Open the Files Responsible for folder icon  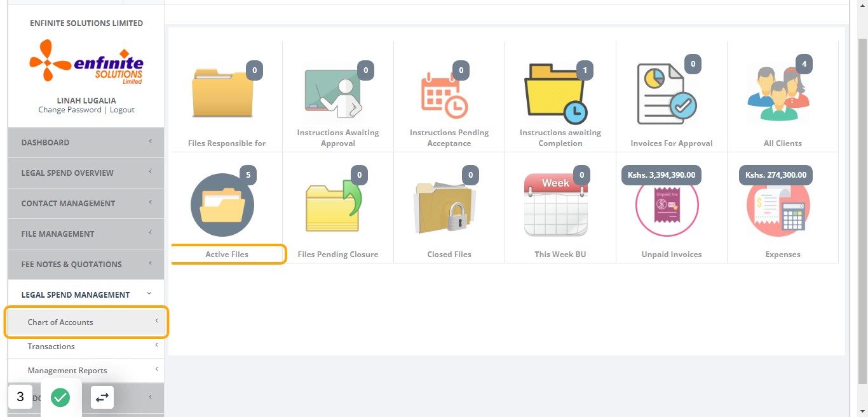pyautogui.click(x=222, y=93)
